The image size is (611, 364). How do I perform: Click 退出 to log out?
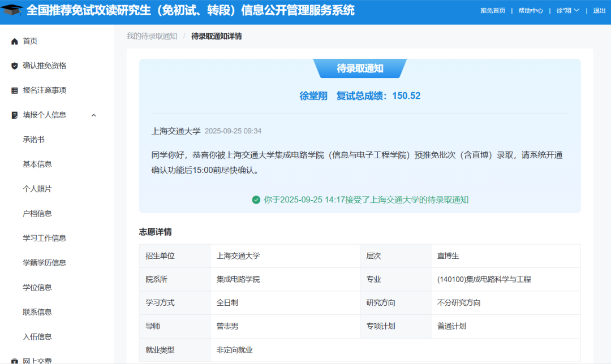click(x=599, y=10)
